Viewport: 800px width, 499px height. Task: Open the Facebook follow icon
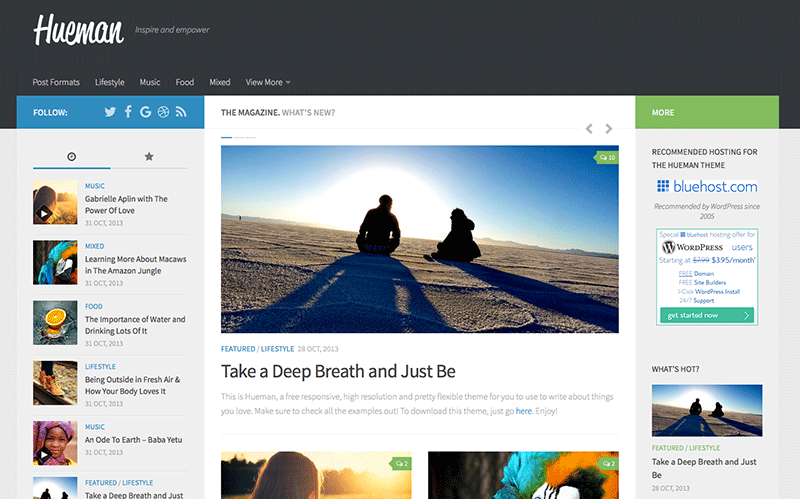128,112
